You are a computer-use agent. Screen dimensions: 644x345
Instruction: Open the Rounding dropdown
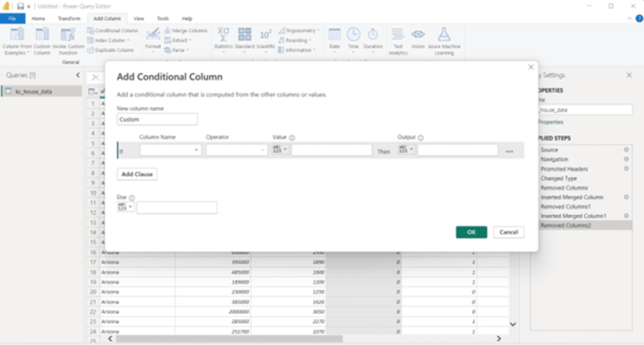point(295,40)
